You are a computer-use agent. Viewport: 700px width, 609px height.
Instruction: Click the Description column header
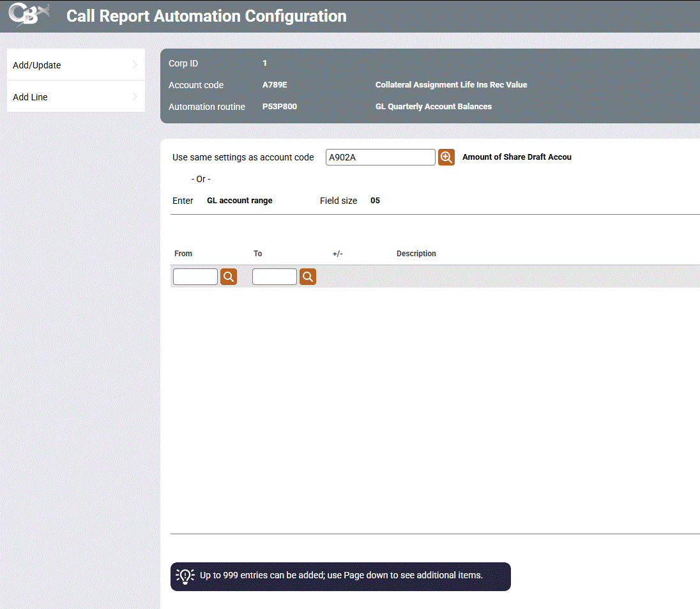point(416,254)
